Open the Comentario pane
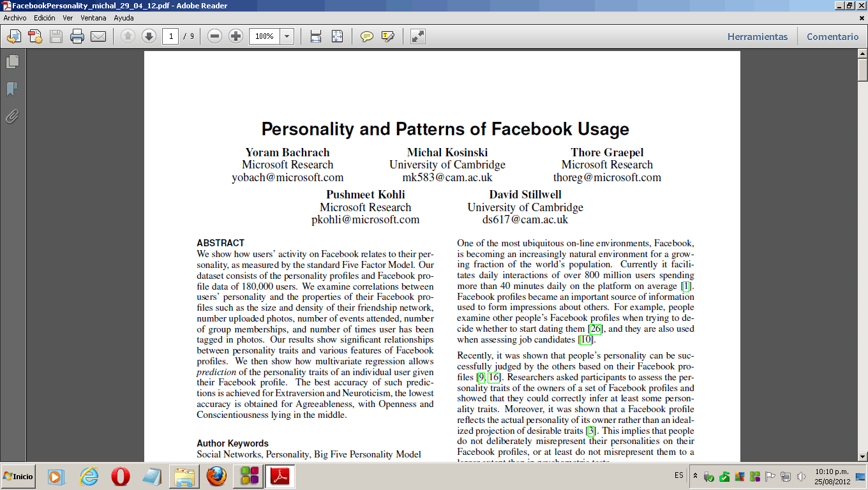Viewport: 868px width, 490px height. 833,36
